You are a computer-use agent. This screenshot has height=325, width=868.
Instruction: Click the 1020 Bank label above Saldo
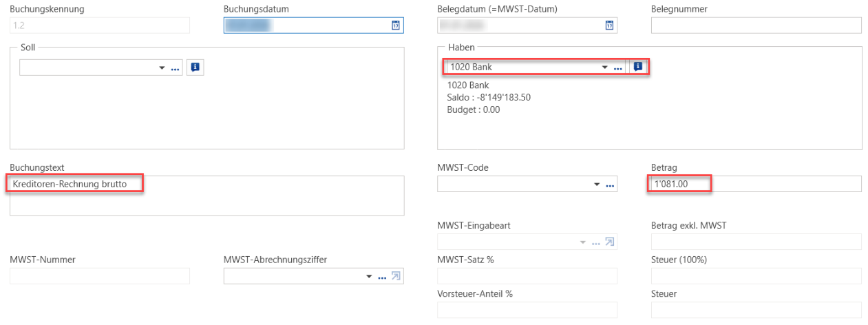pyautogui.click(x=468, y=85)
